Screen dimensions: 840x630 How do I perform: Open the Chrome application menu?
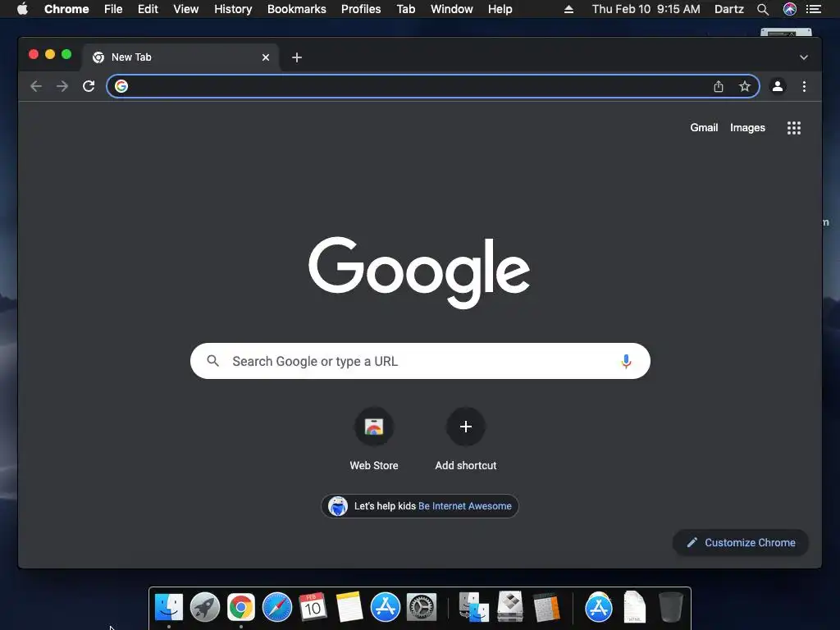(x=66, y=9)
